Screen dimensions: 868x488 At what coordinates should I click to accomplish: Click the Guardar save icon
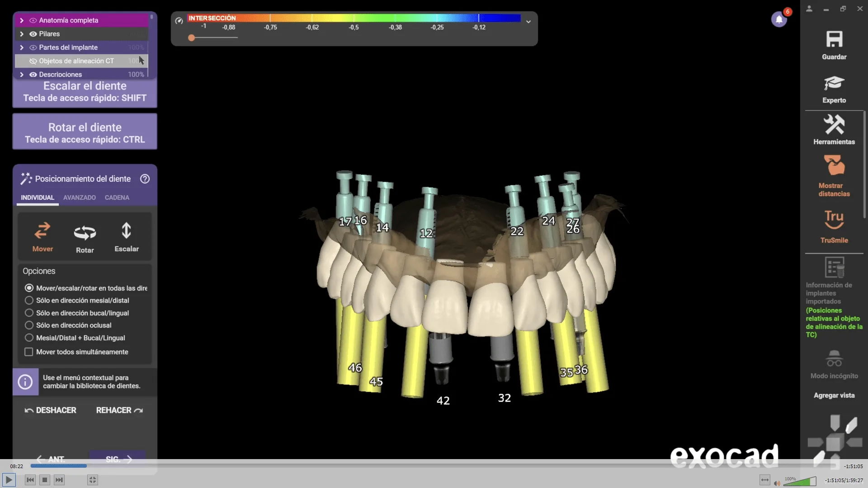(834, 39)
